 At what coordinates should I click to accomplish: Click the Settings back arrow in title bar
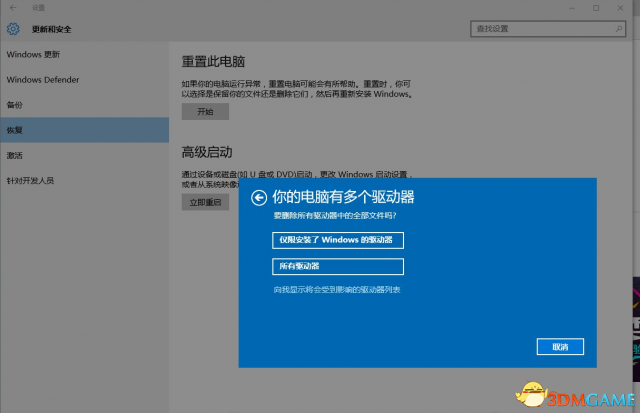pos(13,8)
